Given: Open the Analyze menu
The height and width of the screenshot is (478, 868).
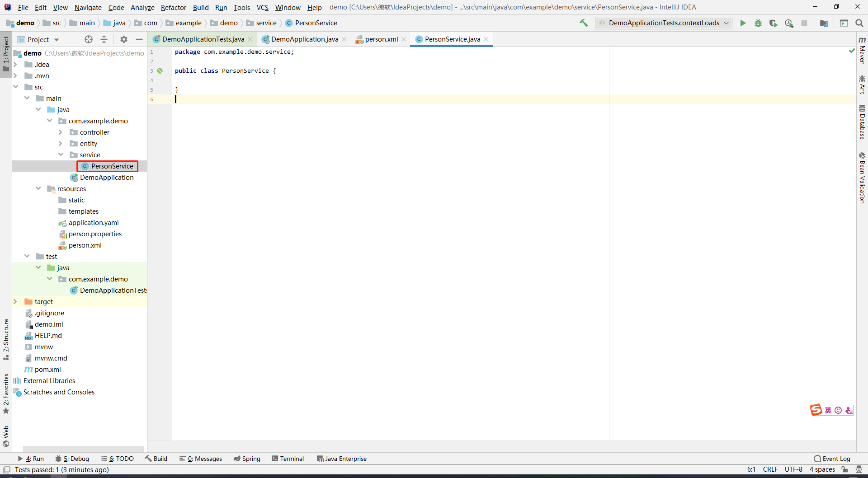Looking at the screenshot, I should pos(142,7).
